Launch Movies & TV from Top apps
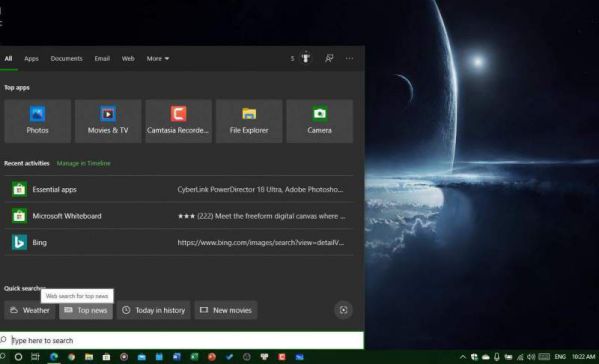This screenshot has height=364, width=599. coord(108,121)
